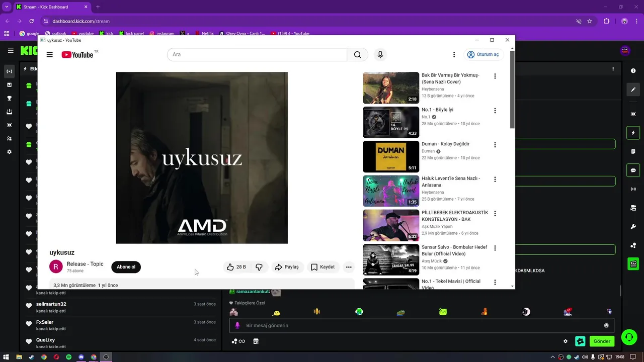Image resolution: width=644 pixels, height=362 pixels.
Task: Open Windows Start menu
Action: tap(7, 357)
